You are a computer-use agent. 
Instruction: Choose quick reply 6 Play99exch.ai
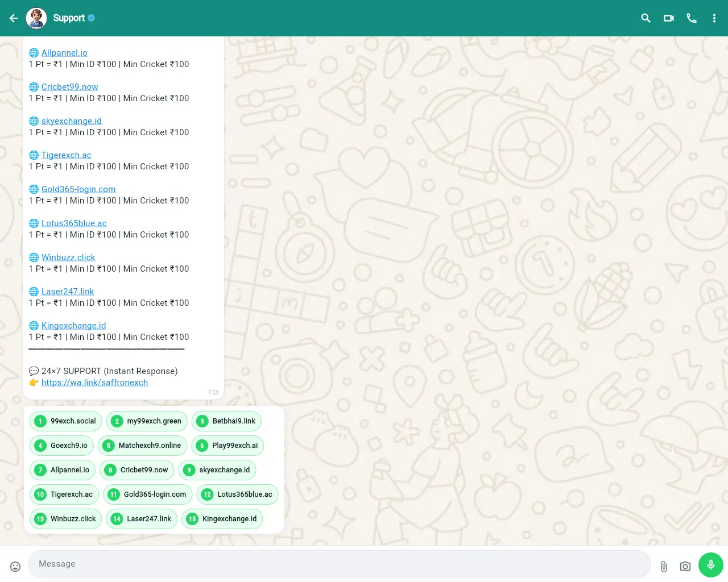(227, 446)
